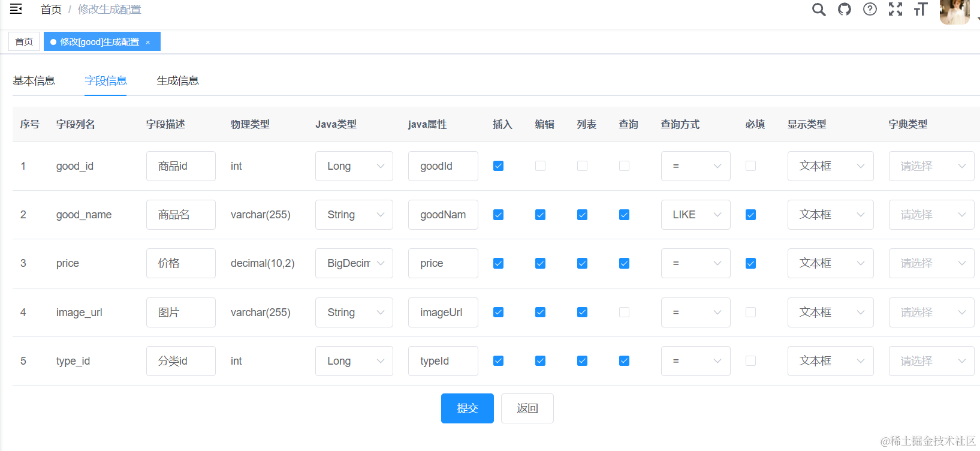
Task: Open the help question mark icon
Action: [x=870, y=10]
